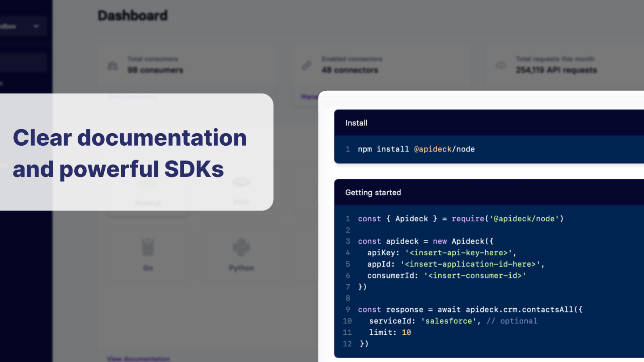Select the Go SDK icon
Image resolution: width=644 pixels, height=362 pixels.
click(148, 247)
